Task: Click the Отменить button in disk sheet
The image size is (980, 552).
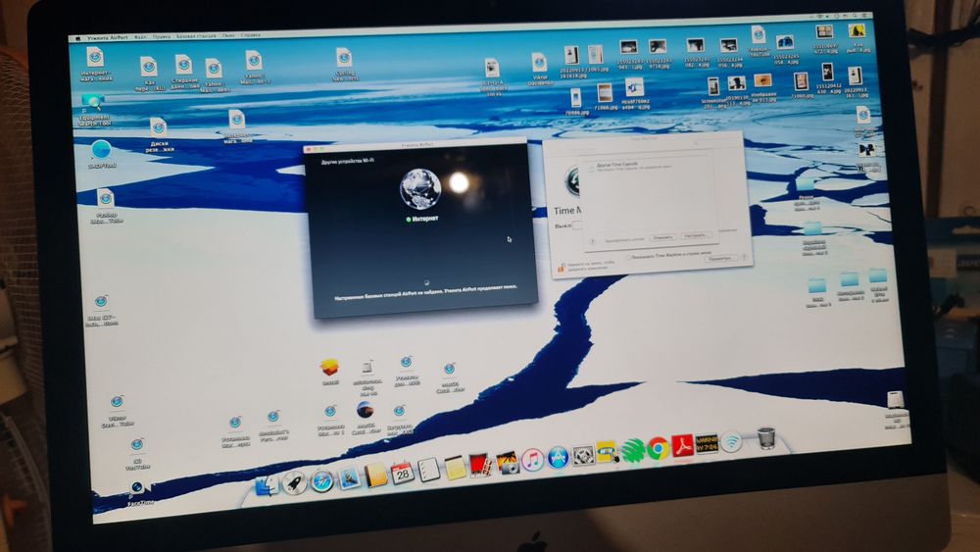Action: pyautogui.click(x=661, y=237)
